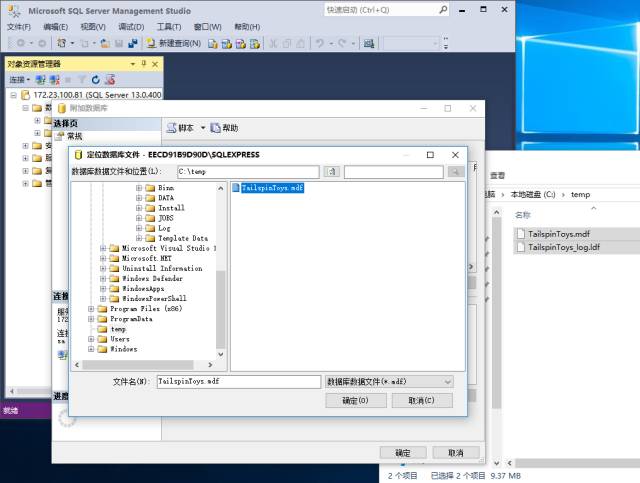
Task: Click the 文件名(N) input field
Action: tap(239, 382)
